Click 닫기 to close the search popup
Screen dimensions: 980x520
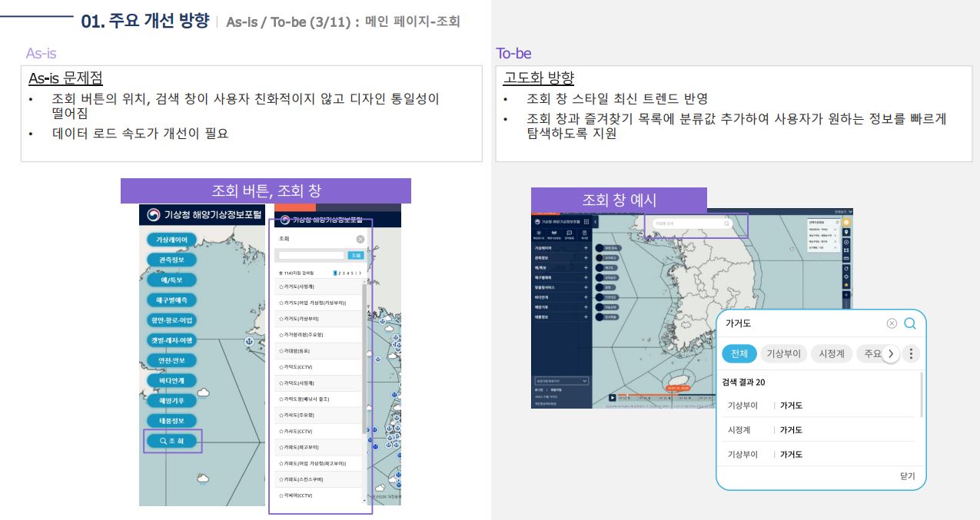(x=907, y=476)
